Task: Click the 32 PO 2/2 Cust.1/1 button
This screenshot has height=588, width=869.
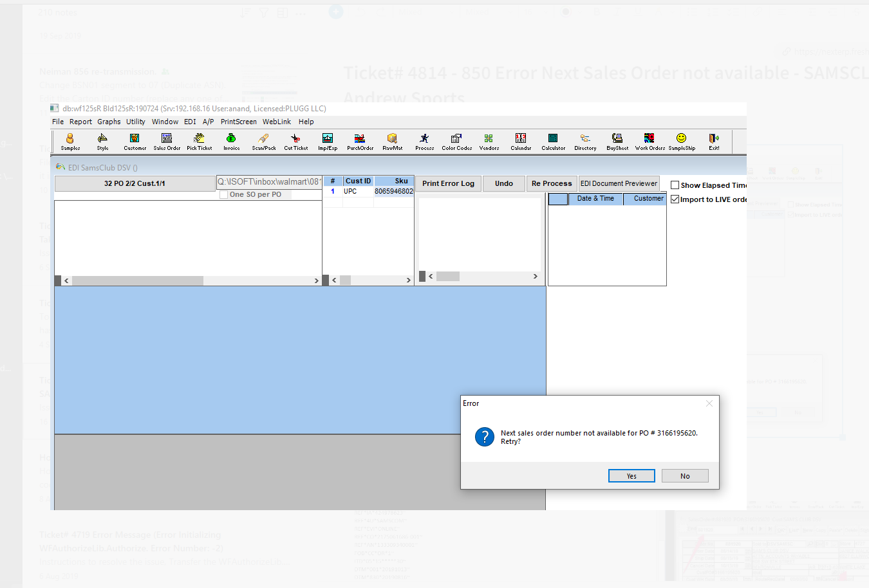Action: pos(135,183)
